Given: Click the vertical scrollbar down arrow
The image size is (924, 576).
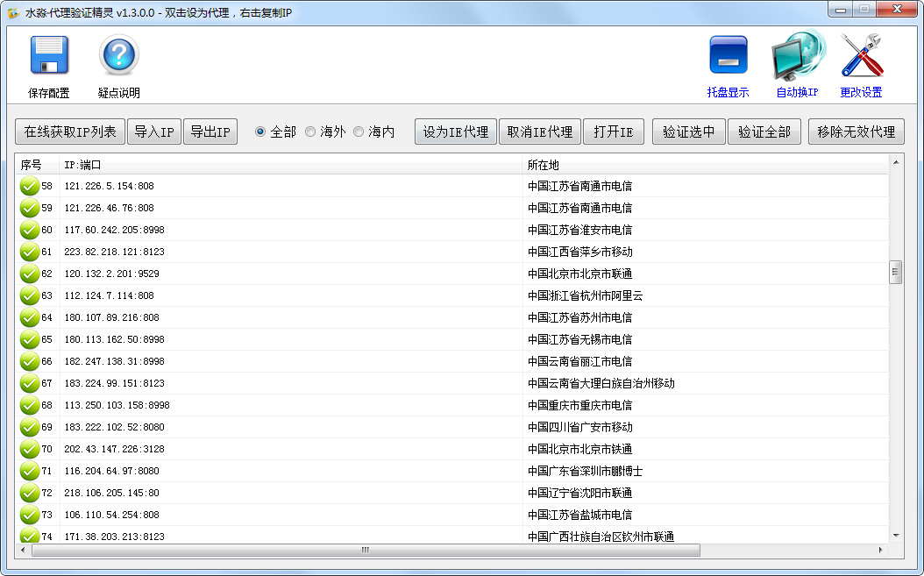Looking at the screenshot, I should pyautogui.click(x=895, y=535).
